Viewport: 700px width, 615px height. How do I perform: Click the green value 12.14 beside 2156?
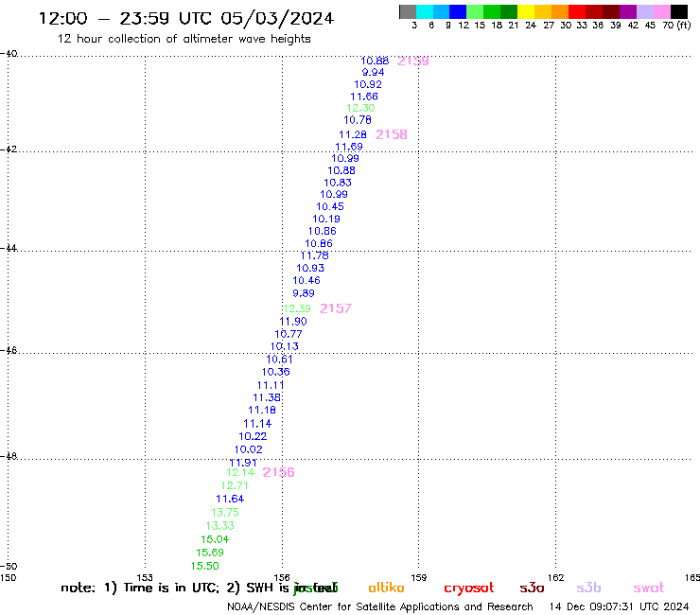pyautogui.click(x=240, y=472)
